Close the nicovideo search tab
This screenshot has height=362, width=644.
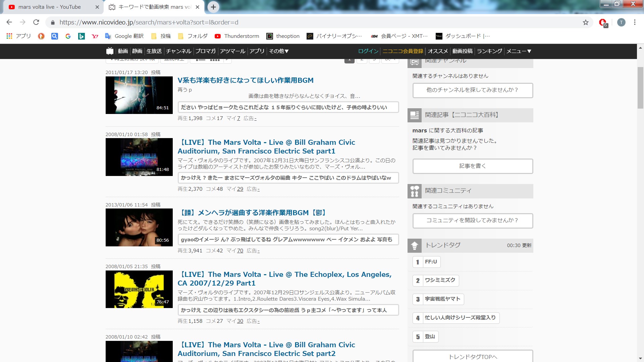(198, 7)
